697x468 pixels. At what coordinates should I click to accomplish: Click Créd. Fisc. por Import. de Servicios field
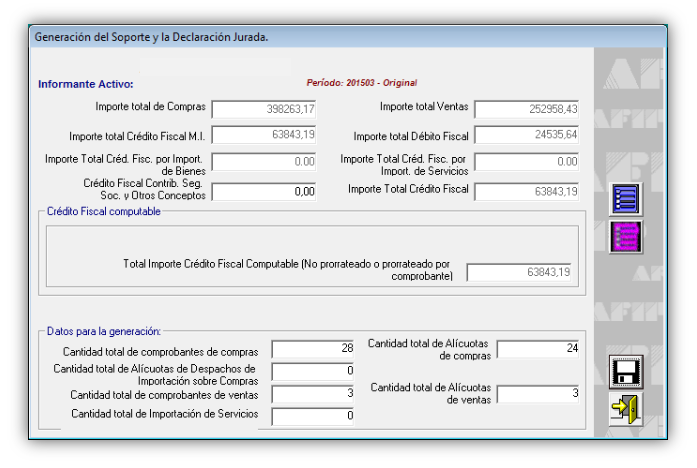(x=527, y=161)
